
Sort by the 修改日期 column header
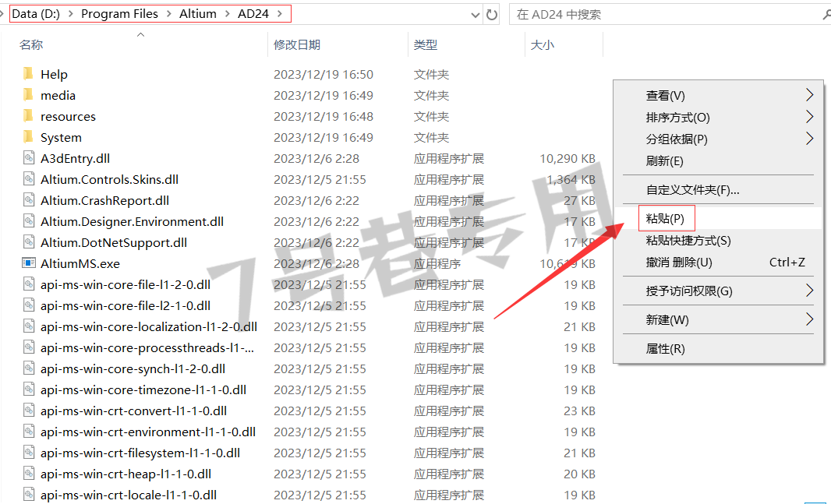(297, 45)
